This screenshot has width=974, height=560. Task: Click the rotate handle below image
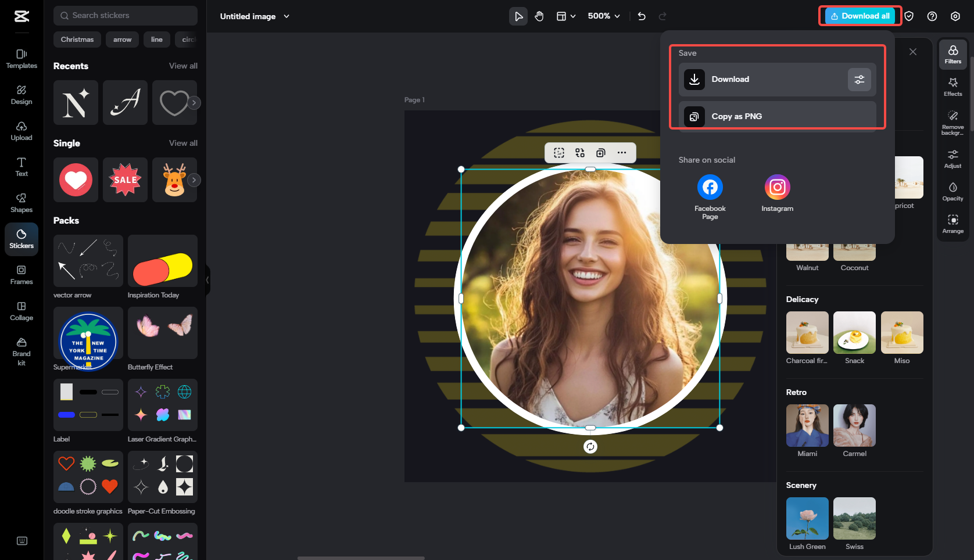pyautogui.click(x=590, y=447)
